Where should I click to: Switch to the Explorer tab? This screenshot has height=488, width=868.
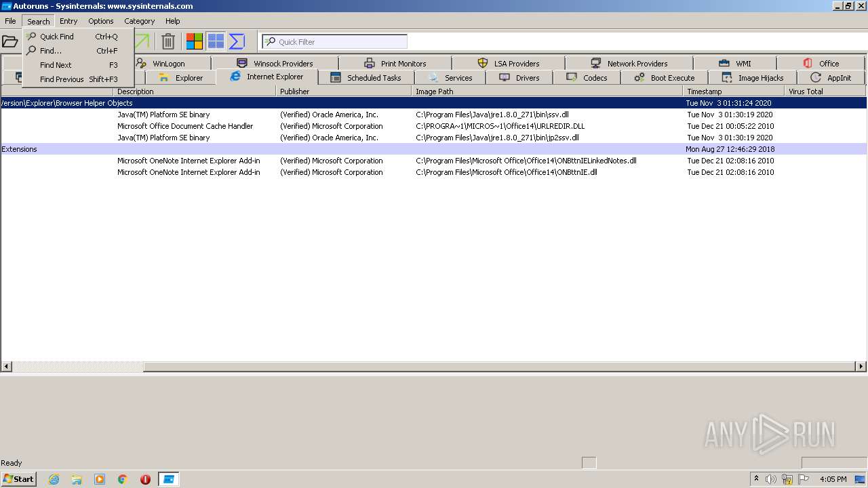click(181, 77)
